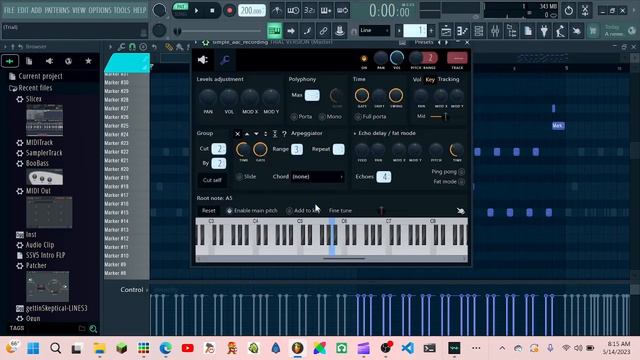
Task: Click previous preset arrow
Action: coord(440,42)
